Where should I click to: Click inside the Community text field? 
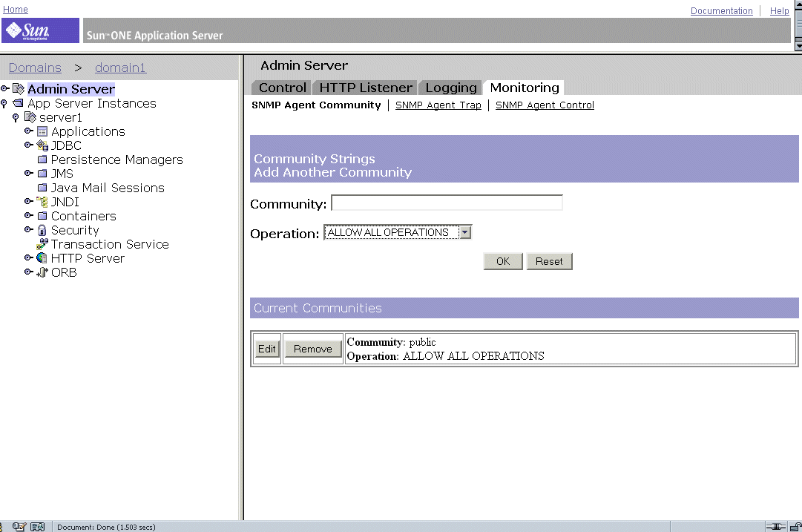pyautogui.click(x=446, y=202)
